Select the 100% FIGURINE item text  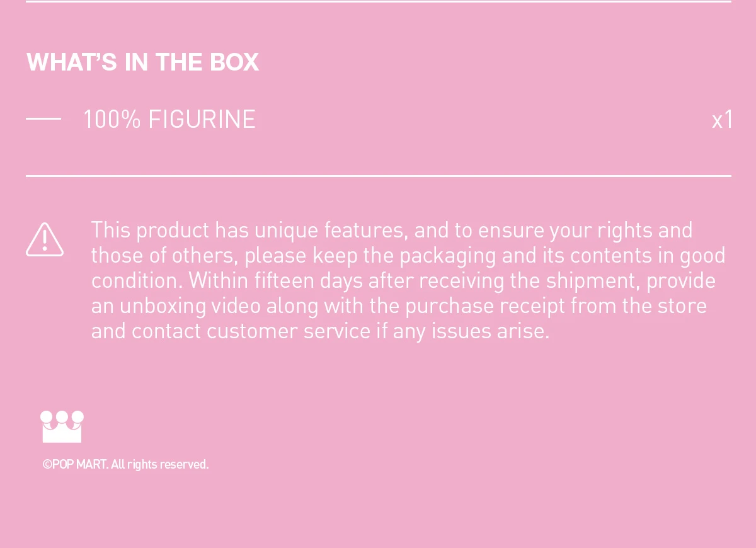169,120
